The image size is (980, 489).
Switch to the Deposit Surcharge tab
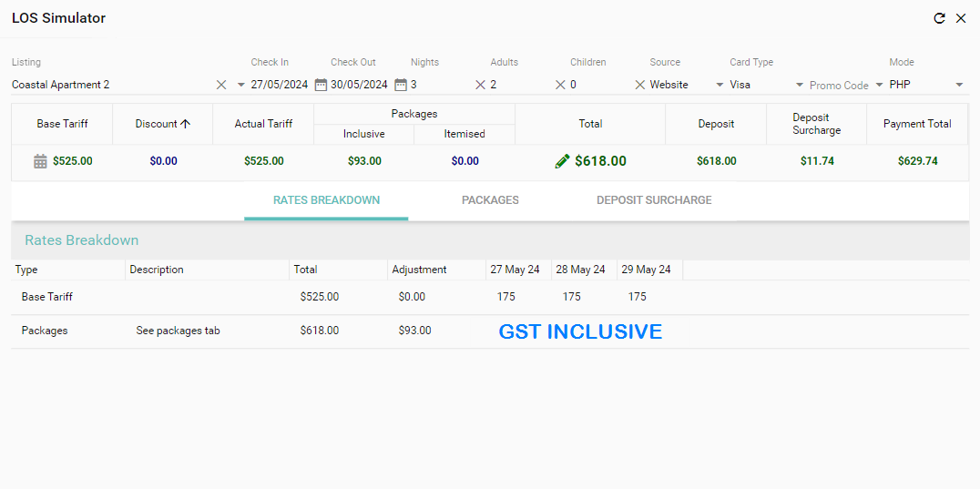click(654, 200)
